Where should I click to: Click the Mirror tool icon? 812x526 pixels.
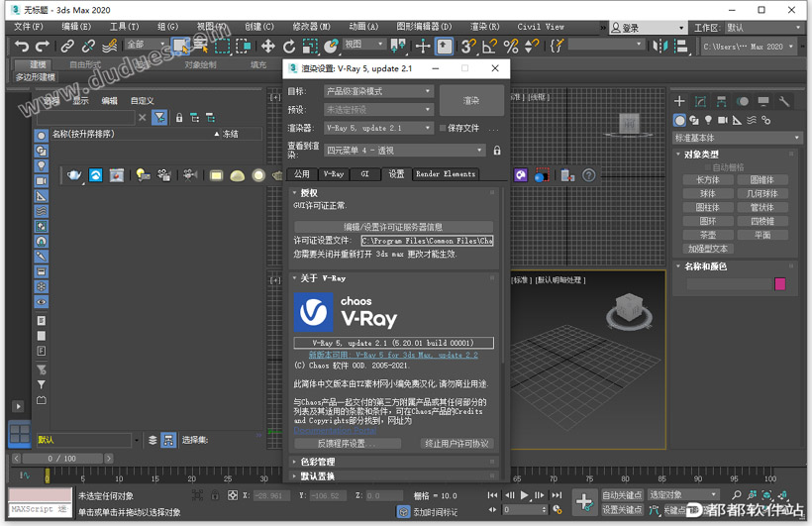click(x=660, y=47)
